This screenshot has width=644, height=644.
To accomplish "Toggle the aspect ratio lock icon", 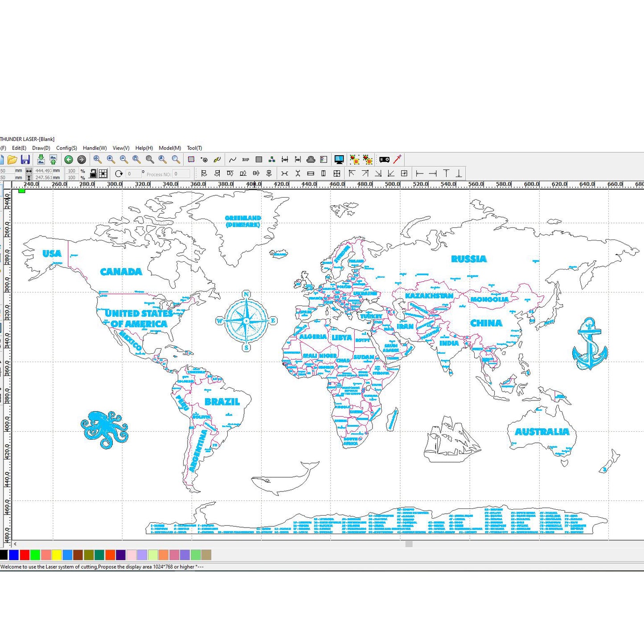I will click(x=93, y=173).
